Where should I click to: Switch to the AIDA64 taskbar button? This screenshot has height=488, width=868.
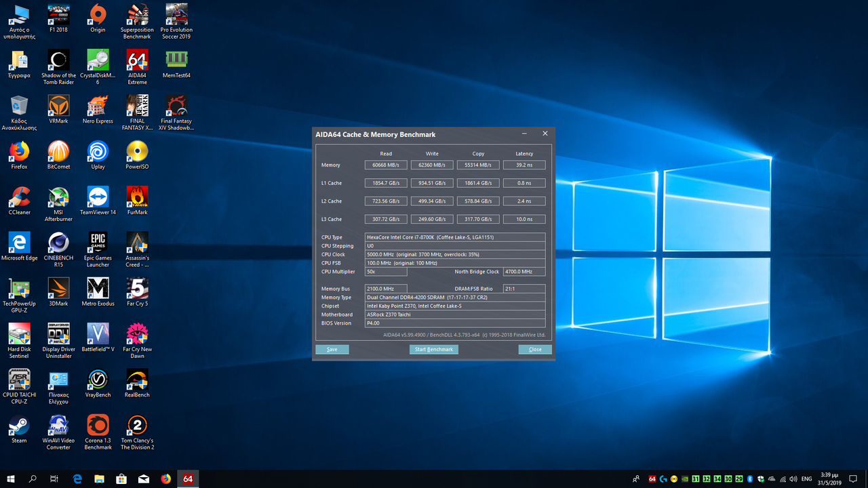[188, 479]
